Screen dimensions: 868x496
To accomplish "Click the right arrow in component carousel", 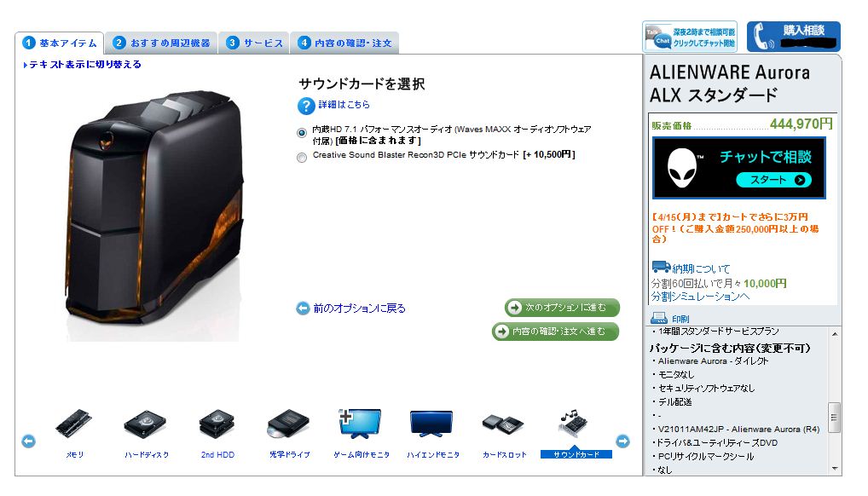I will coord(622,441).
